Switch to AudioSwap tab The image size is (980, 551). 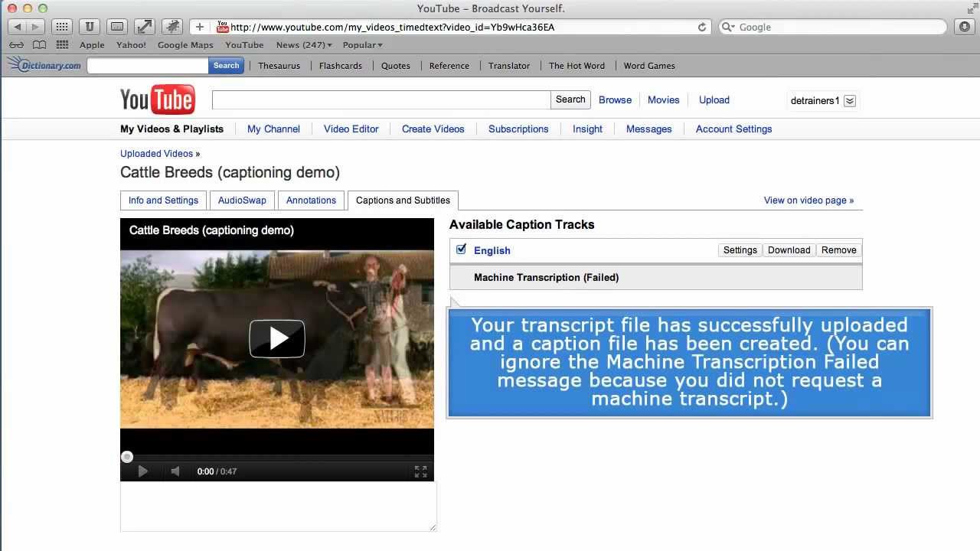pyautogui.click(x=242, y=201)
